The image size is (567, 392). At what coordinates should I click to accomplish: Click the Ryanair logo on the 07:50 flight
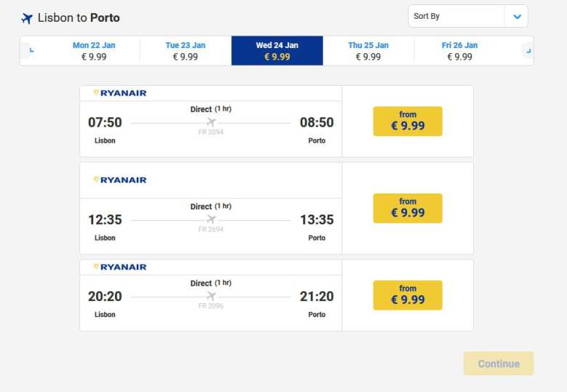pyautogui.click(x=120, y=93)
